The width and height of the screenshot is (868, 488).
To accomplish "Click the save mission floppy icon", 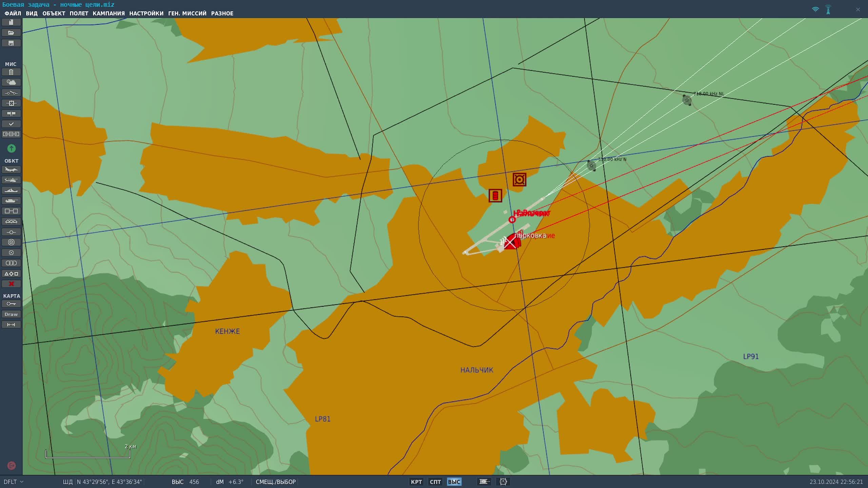I will click(x=11, y=43).
